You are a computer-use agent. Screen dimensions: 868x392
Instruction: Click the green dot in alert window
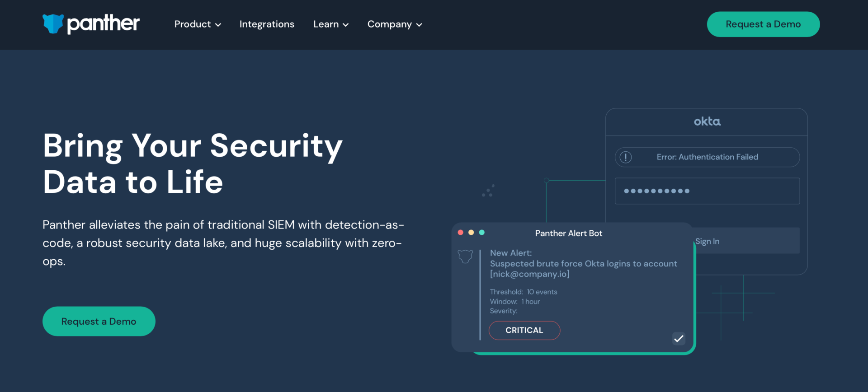coord(482,233)
